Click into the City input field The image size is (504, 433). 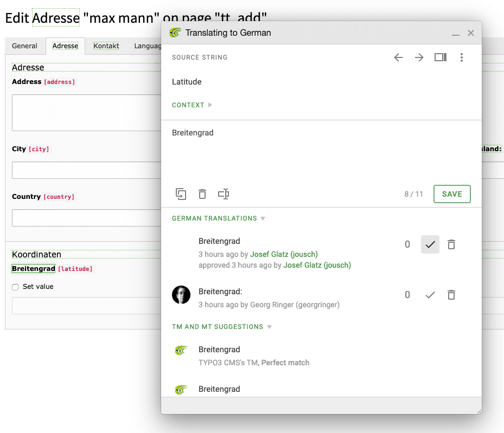coord(87,170)
